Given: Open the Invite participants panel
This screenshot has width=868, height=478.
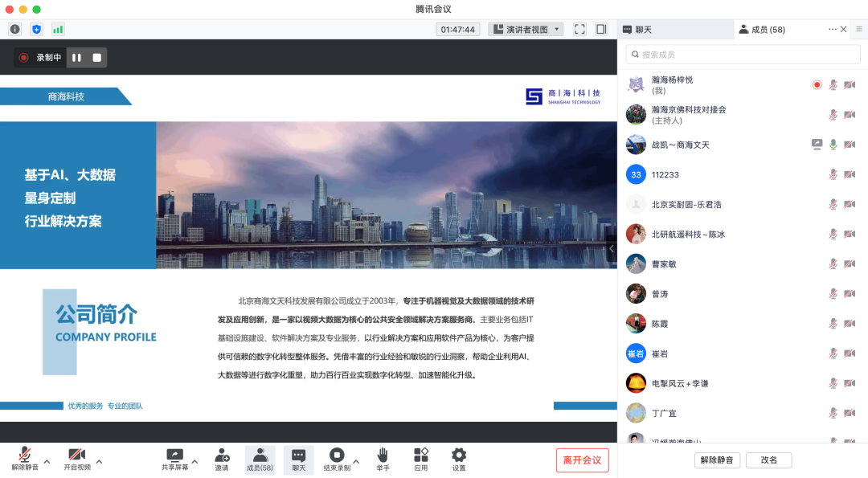Looking at the screenshot, I should (222, 459).
